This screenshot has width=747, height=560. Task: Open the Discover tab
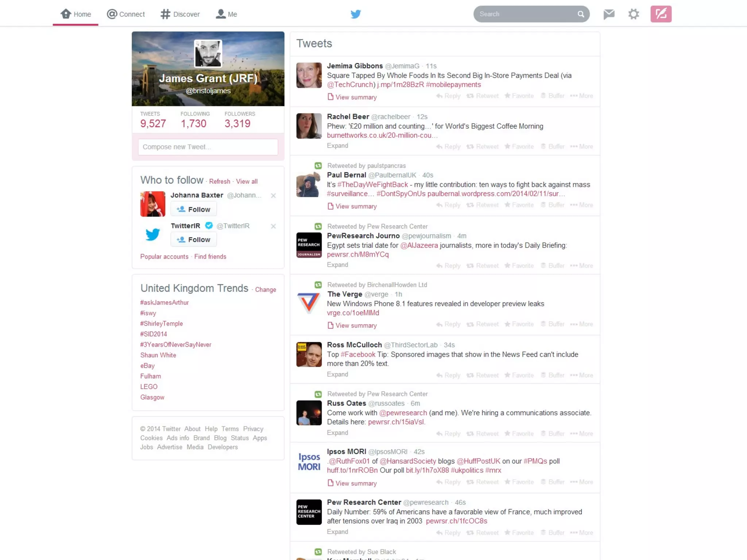click(x=180, y=14)
